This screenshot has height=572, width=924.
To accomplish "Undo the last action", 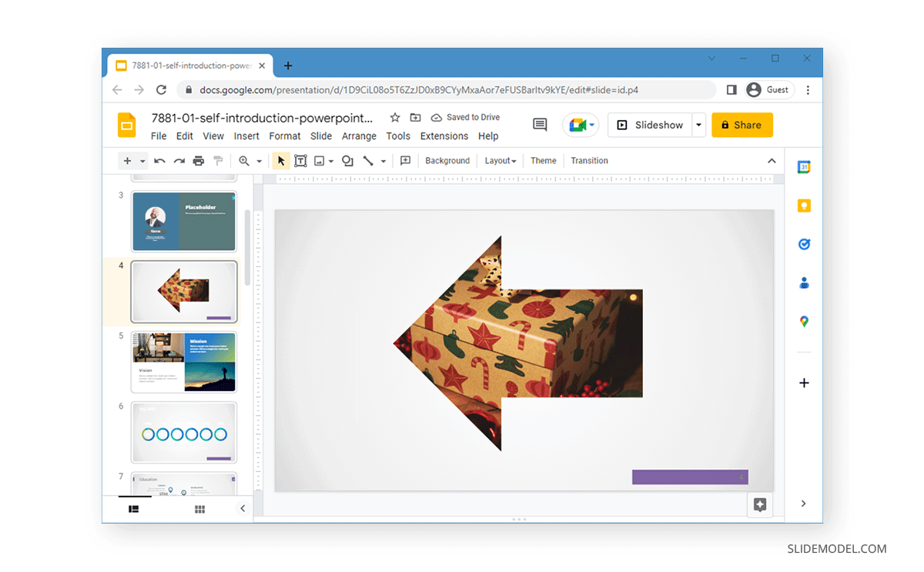I will point(159,160).
